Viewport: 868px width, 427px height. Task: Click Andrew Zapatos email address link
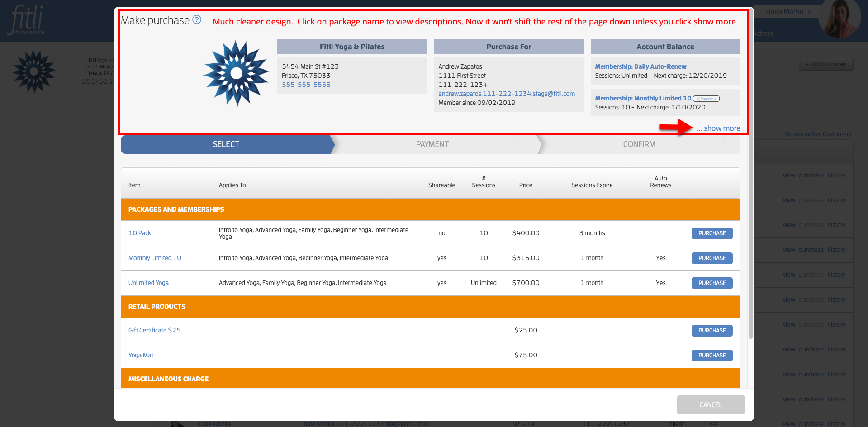pyautogui.click(x=507, y=94)
